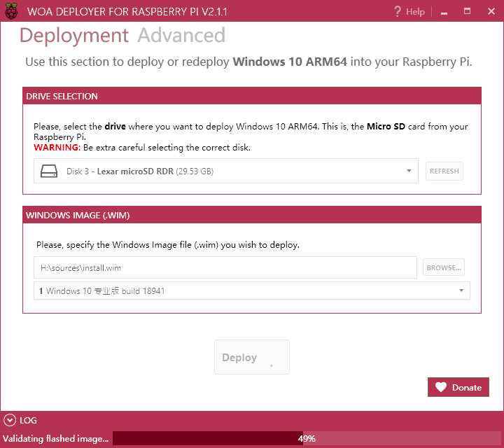Open the Help question mark icon
The height and width of the screenshot is (448, 504).
click(x=398, y=12)
